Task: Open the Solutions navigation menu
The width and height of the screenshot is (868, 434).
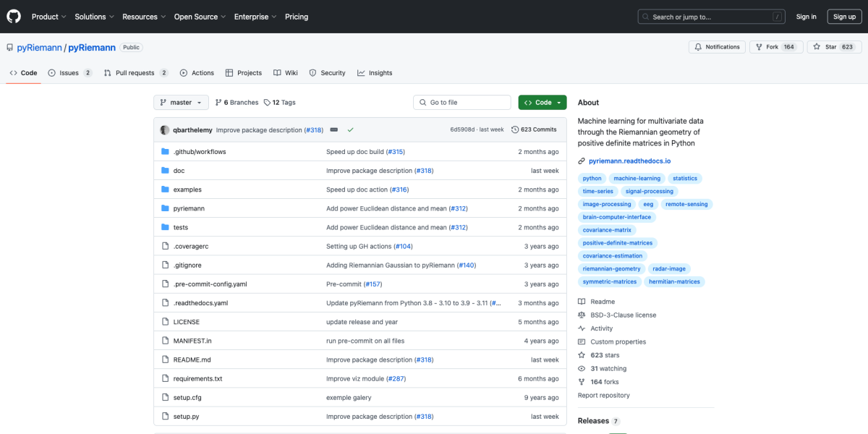Action: coord(94,17)
